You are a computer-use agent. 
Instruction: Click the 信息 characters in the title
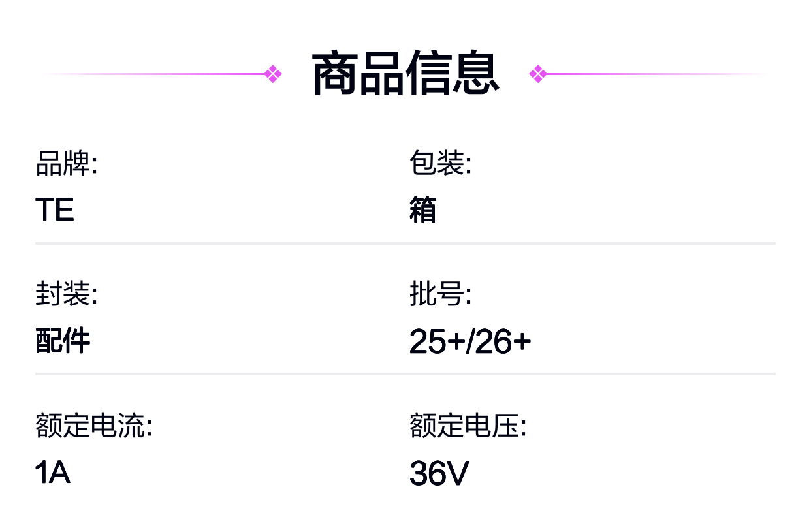coord(453,74)
